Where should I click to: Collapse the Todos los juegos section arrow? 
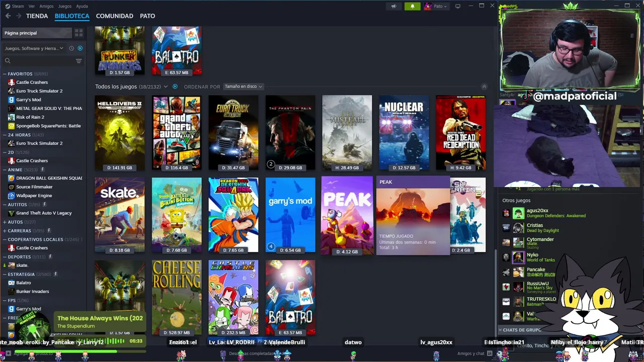pyautogui.click(x=484, y=86)
